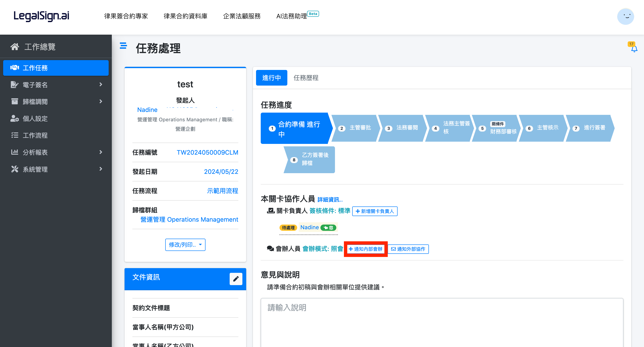Click the speech bubbles icon beside 會辦人員
This screenshot has height=347, width=644.
click(x=271, y=248)
